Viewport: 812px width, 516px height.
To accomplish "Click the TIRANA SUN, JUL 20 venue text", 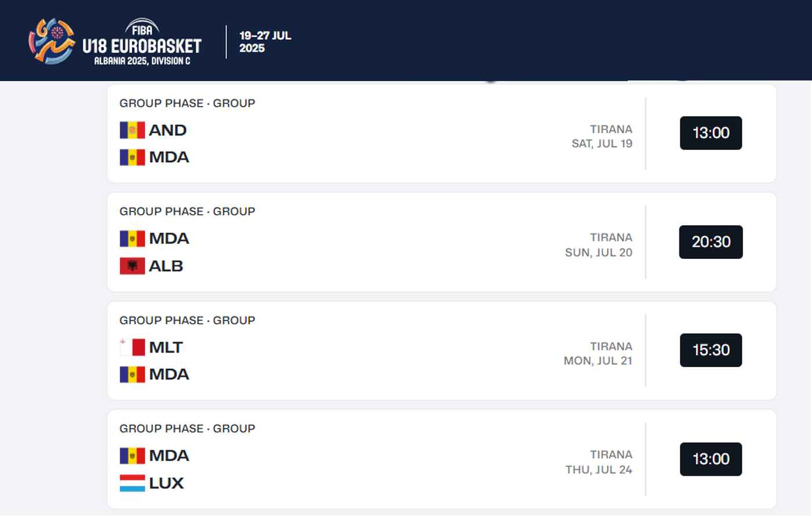I will coord(599,245).
